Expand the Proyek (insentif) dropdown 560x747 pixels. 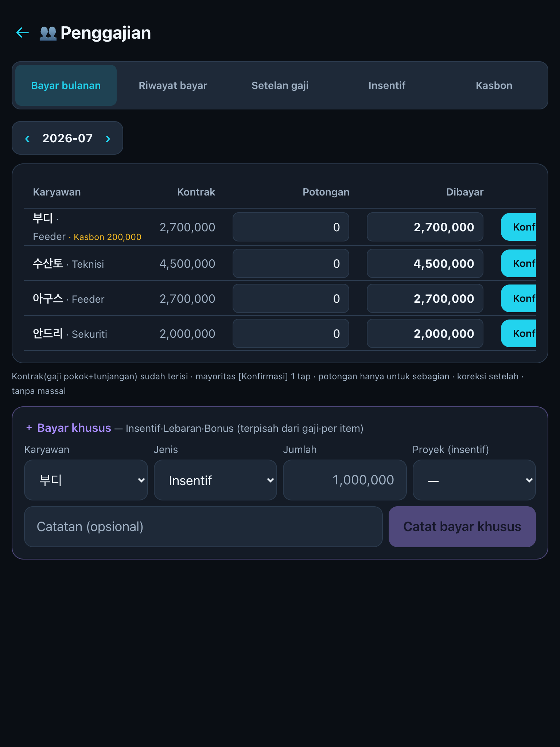click(474, 480)
